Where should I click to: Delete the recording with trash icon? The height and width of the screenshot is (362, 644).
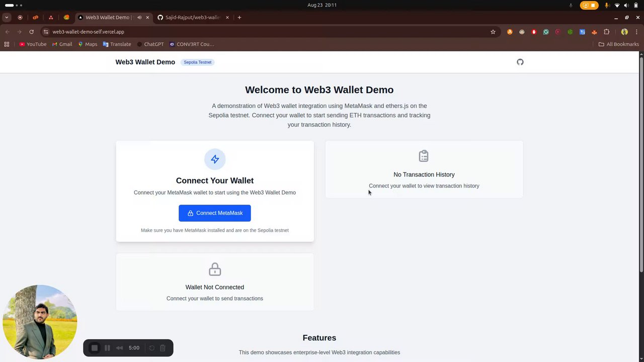pos(163,348)
